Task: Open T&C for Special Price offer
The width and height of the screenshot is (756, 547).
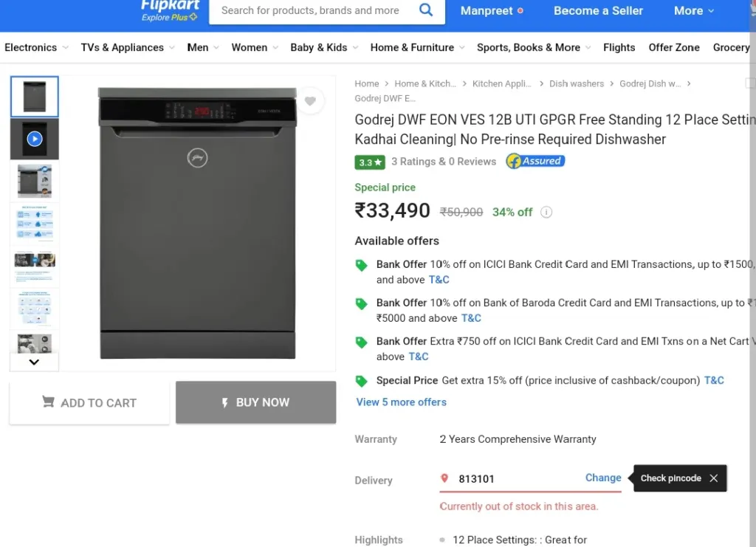Action: [714, 380]
